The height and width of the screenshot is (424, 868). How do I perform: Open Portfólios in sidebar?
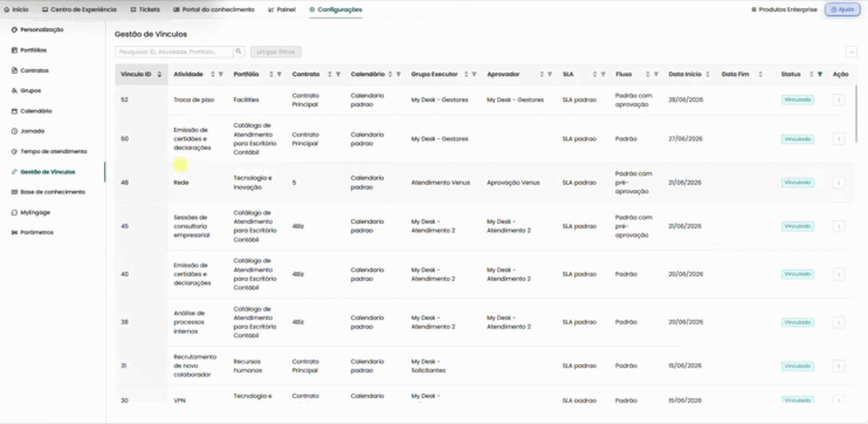point(30,50)
